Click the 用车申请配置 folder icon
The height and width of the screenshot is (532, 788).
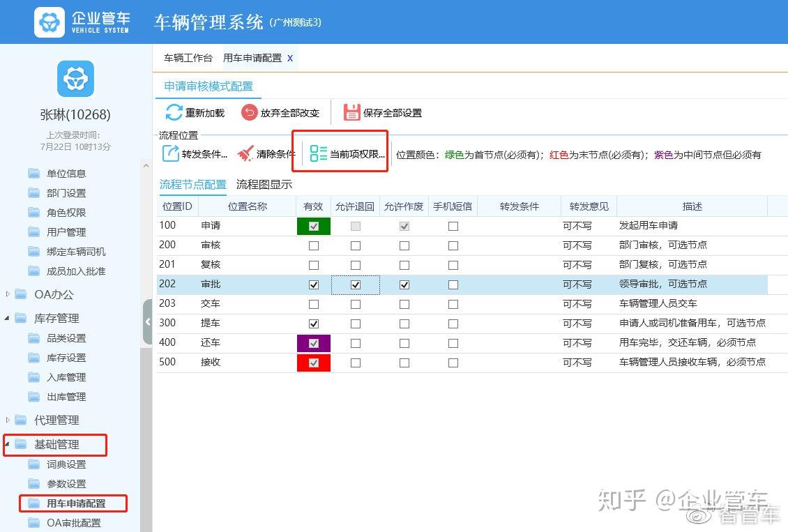(x=34, y=503)
